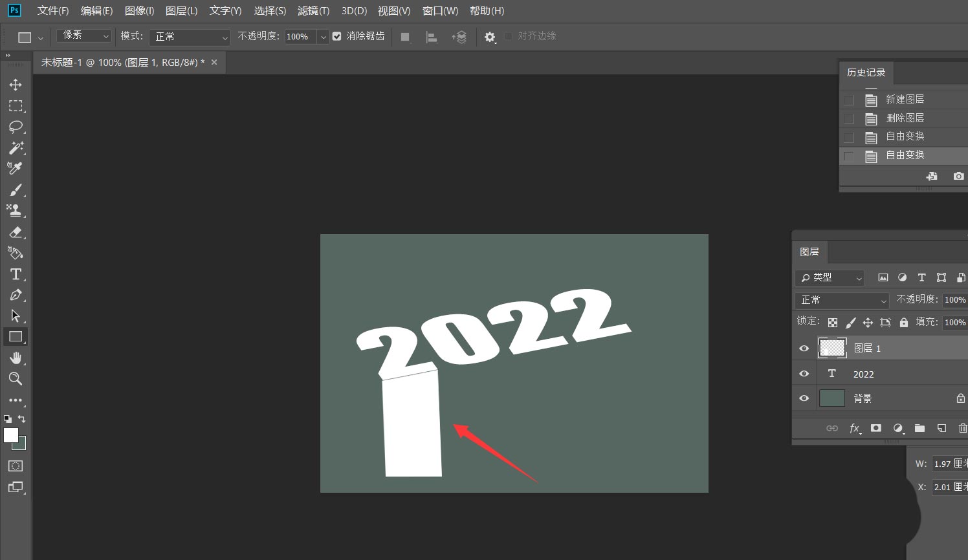
Task: Select the Path Selection tool
Action: click(16, 316)
